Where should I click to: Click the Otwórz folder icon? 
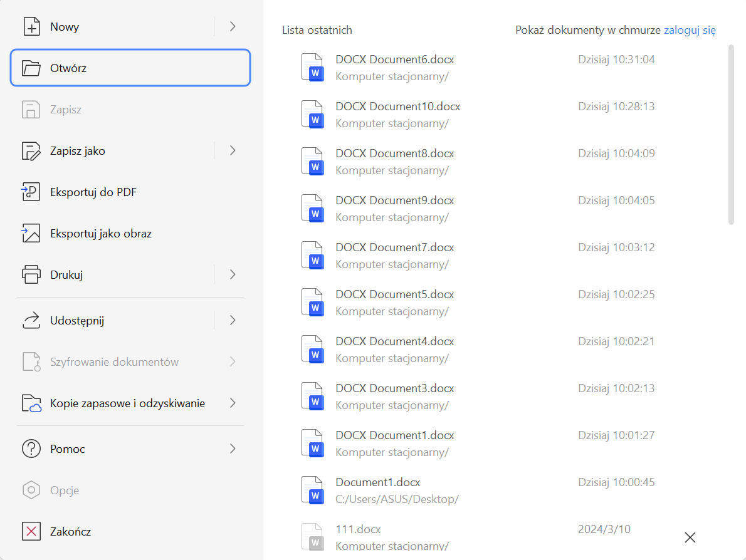[x=31, y=68]
